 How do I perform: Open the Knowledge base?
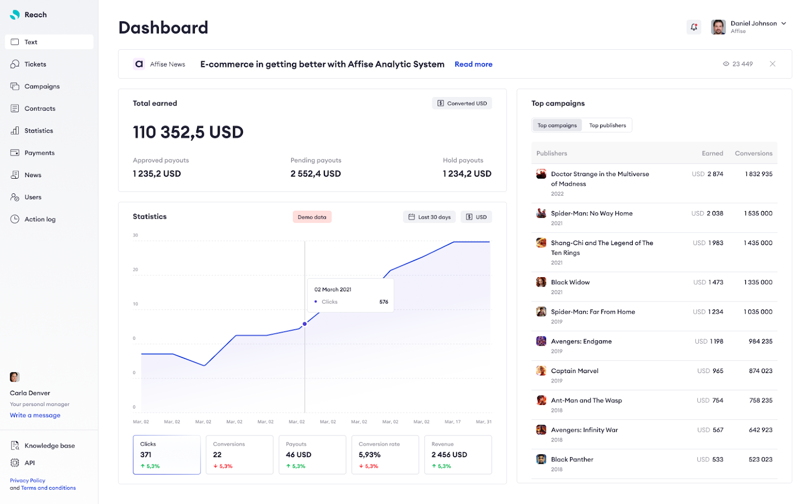(x=49, y=445)
